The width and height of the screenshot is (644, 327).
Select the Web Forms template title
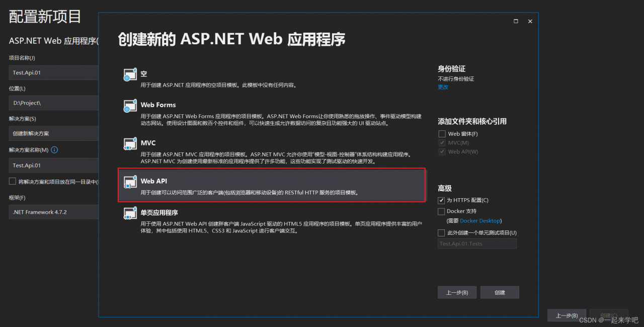pos(158,105)
